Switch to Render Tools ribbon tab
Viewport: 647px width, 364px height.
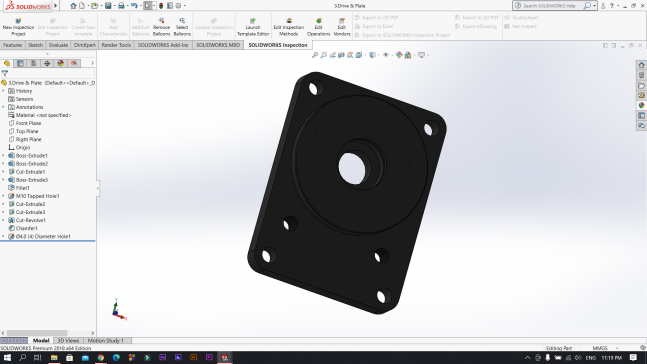coord(116,45)
